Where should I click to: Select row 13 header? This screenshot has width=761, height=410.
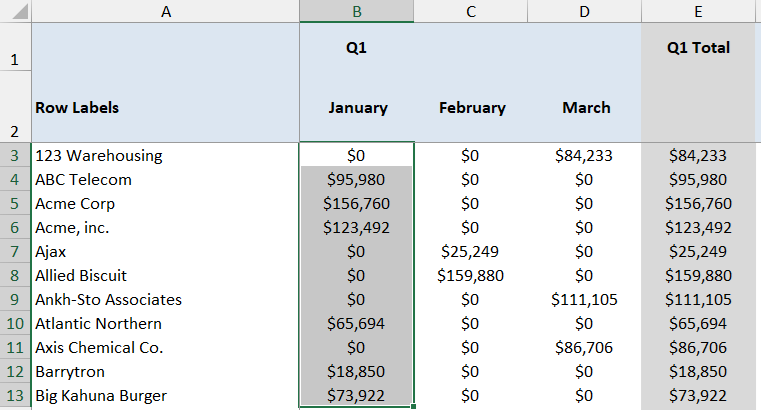pos(15,395)
